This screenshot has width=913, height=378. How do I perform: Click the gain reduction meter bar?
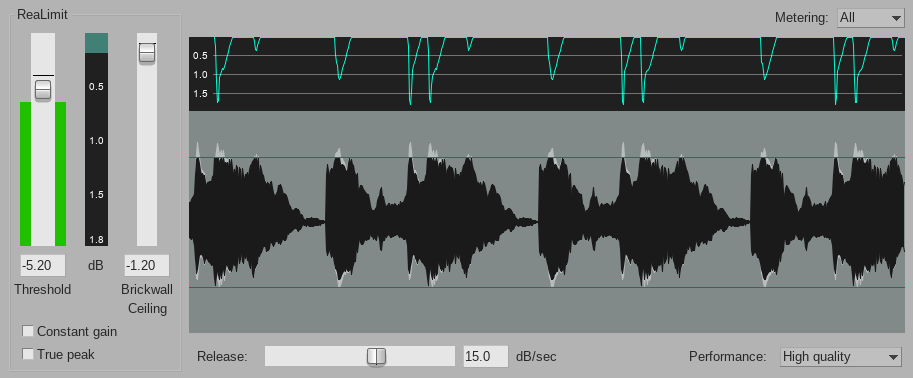[97, 139]
